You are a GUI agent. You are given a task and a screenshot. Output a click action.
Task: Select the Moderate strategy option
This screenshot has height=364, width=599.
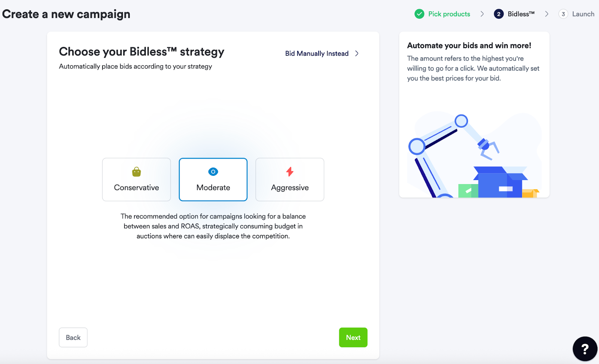(213, 180)
